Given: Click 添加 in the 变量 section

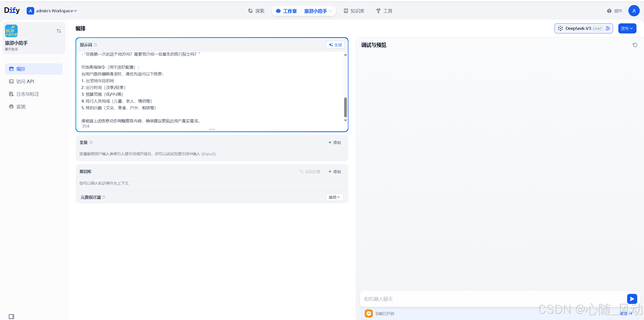Looking at the screenshot, I should click(335, 142).
